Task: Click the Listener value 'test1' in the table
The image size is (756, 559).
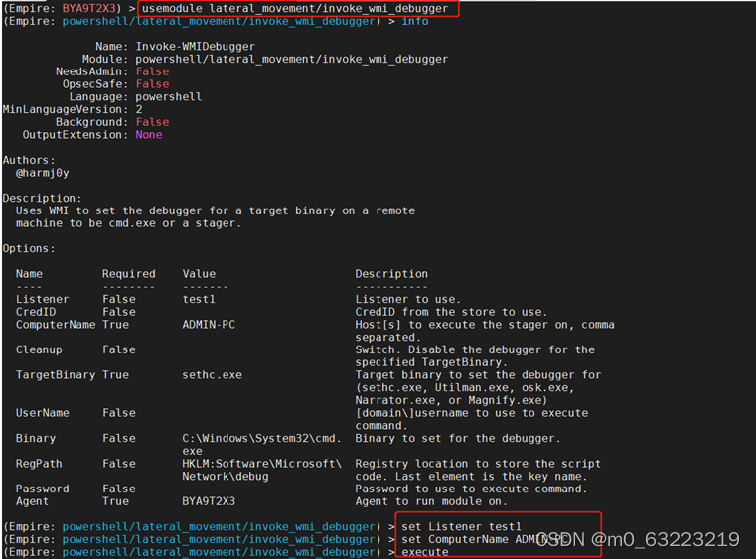Action: click(199, 299)
